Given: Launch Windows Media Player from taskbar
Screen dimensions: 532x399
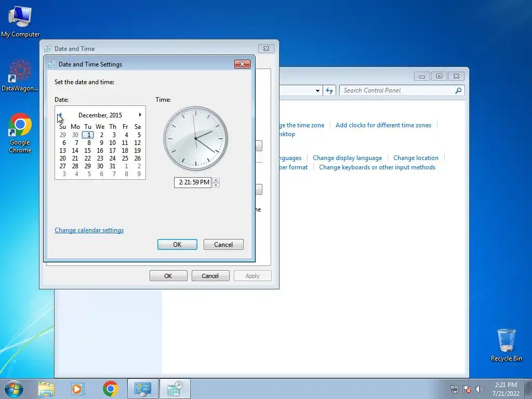Looking at the screenshot, I should point(77,389).
